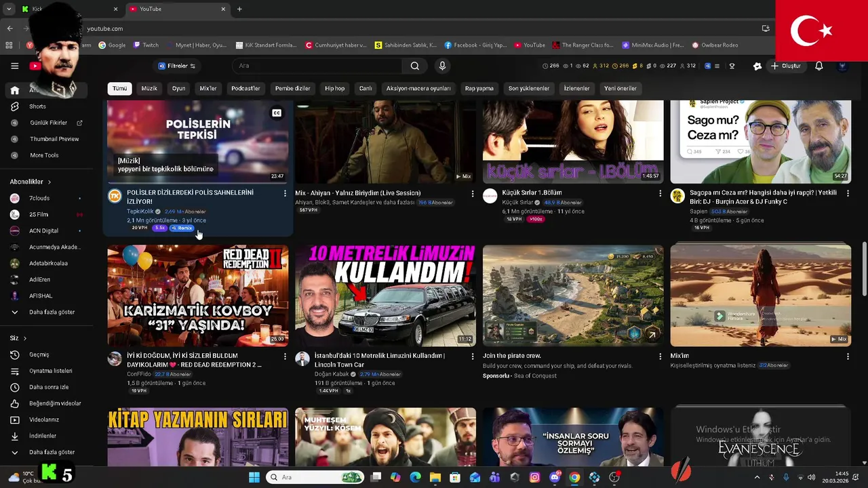Click the Remix badge under Polisler video

(x=182, y=228)
